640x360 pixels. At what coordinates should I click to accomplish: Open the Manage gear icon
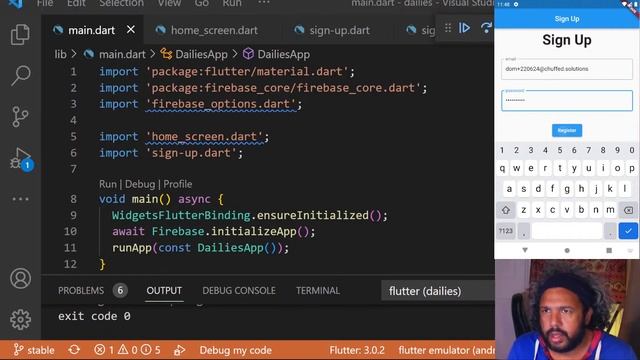20,319
